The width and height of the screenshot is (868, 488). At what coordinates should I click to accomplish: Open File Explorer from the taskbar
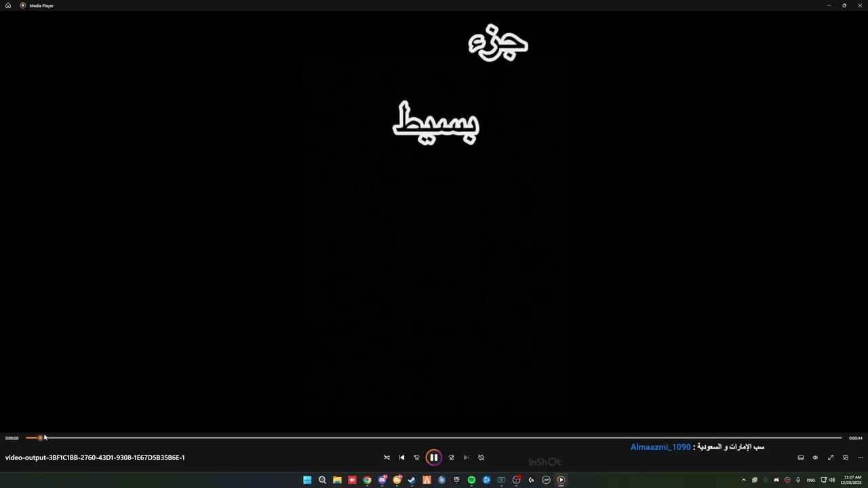pyautogui.click(x=337, y=480)
